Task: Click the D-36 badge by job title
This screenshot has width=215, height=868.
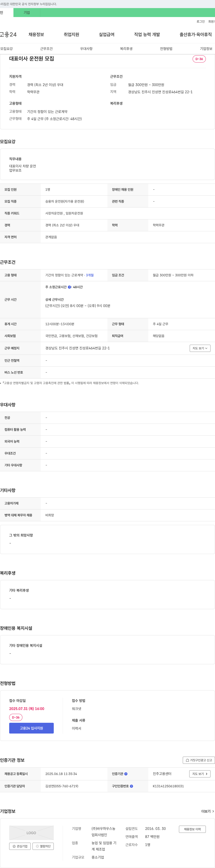Action: [199, 59]
